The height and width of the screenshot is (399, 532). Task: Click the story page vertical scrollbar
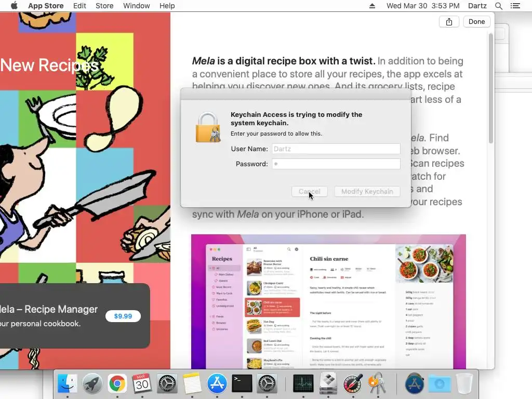[x=490, y=88]
